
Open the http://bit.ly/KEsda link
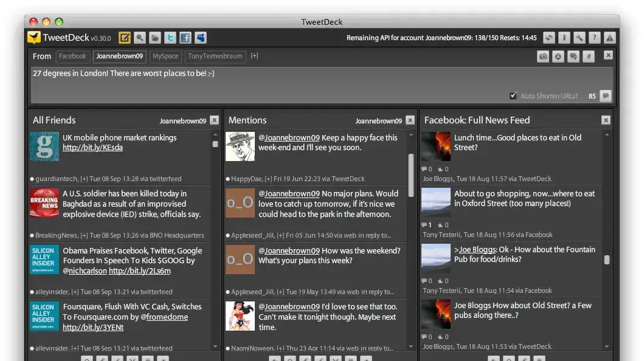[x=92, y=148]
